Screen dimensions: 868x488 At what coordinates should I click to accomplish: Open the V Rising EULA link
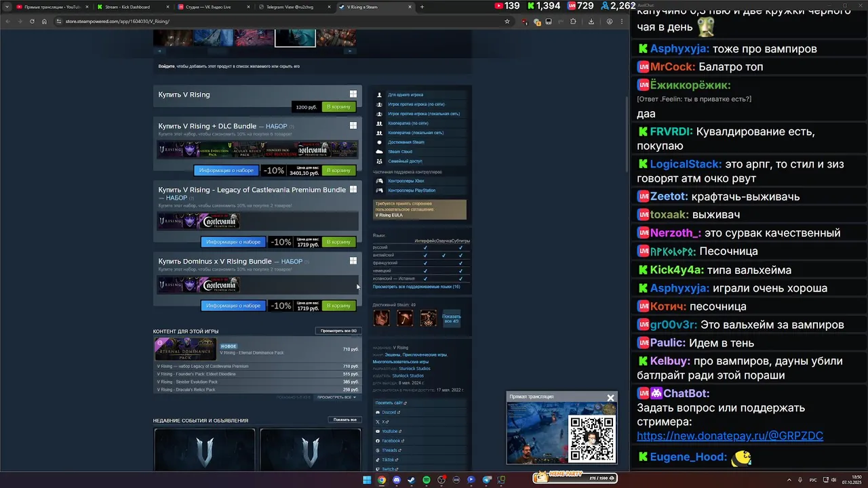click(x=389, y=215)
